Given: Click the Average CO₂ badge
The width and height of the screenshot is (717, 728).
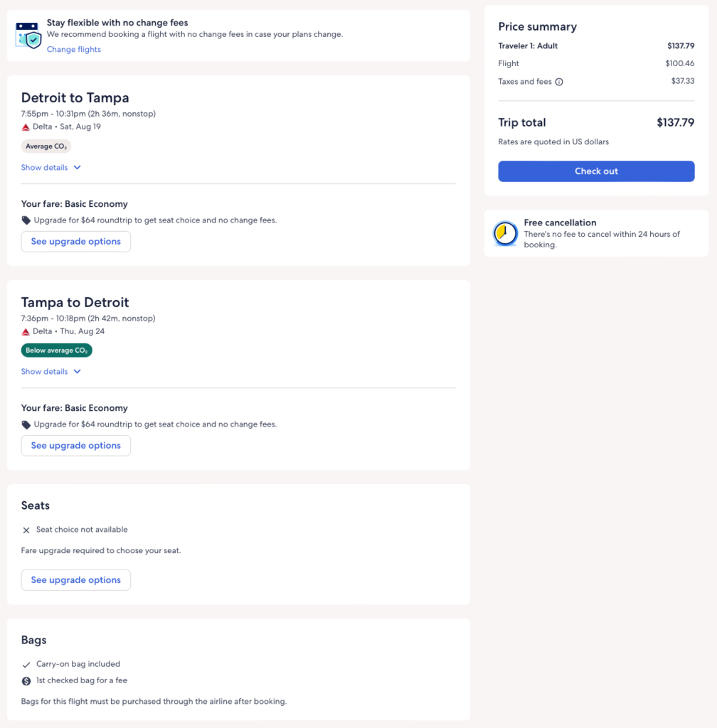Looking at the screenshot, I should point(46,146).
